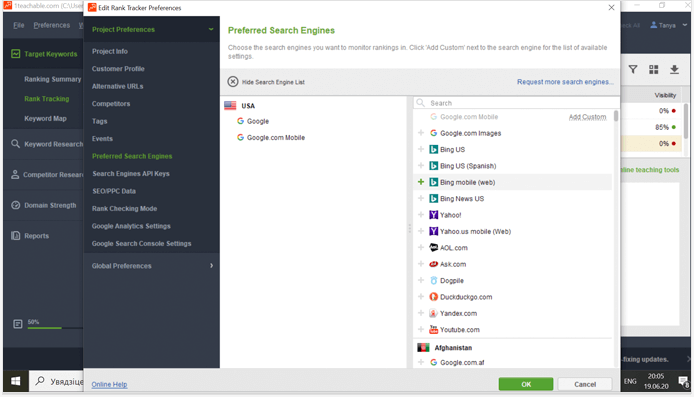The image size is (694, 397).
Task: Click the Target Keywords chart icon
Action: point(15,54)
